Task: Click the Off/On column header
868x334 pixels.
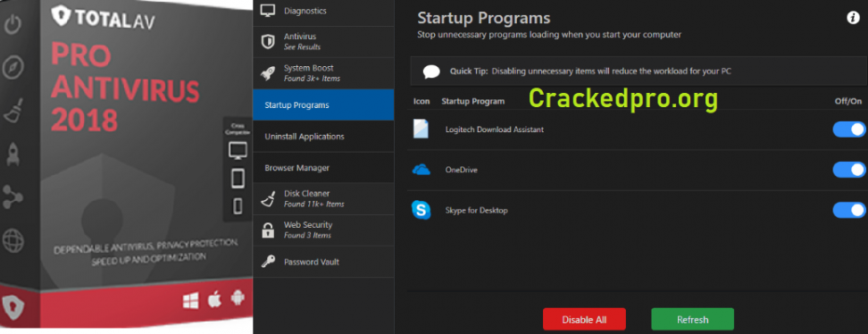Action: (x=848, y=102)
